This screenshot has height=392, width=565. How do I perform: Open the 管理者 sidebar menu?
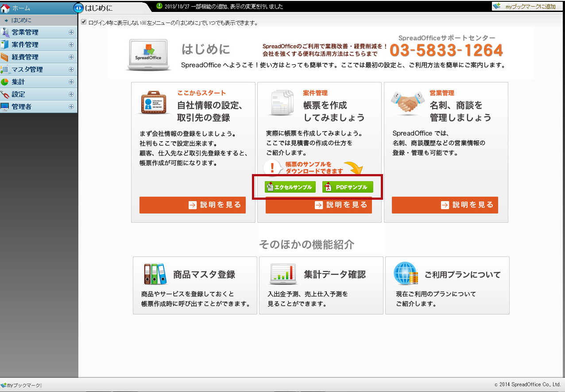coord(39,107)
